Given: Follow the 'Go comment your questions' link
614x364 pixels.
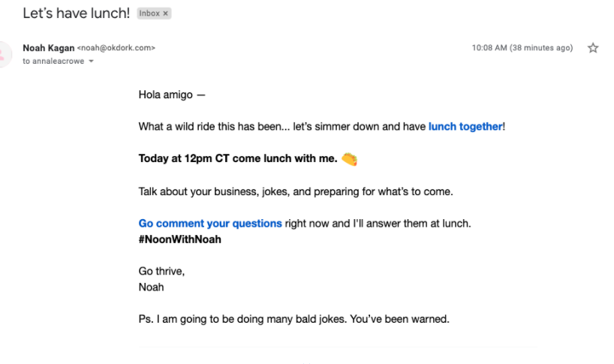Looking at the screenshot, I should [210, 224].
